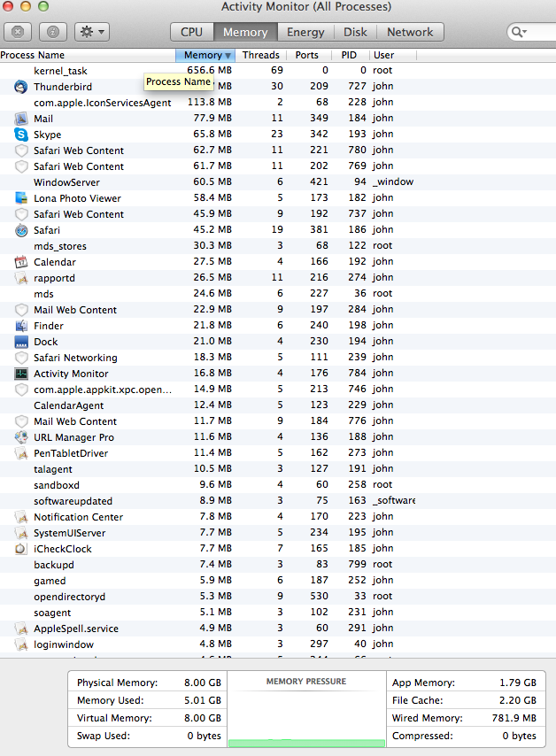This screenshot has width=556, height=756.
Task: Select the Mail app icon
Action: 20,119
